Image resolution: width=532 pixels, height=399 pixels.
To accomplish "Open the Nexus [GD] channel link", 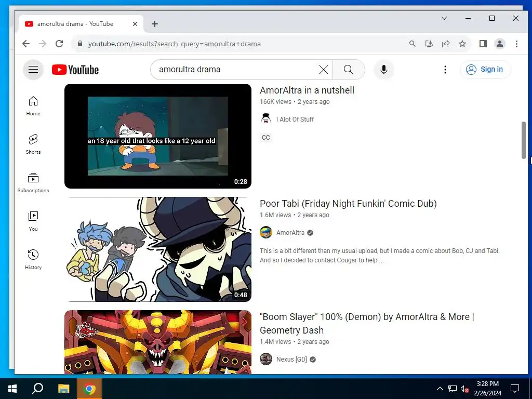I will [x=291, y=360].
